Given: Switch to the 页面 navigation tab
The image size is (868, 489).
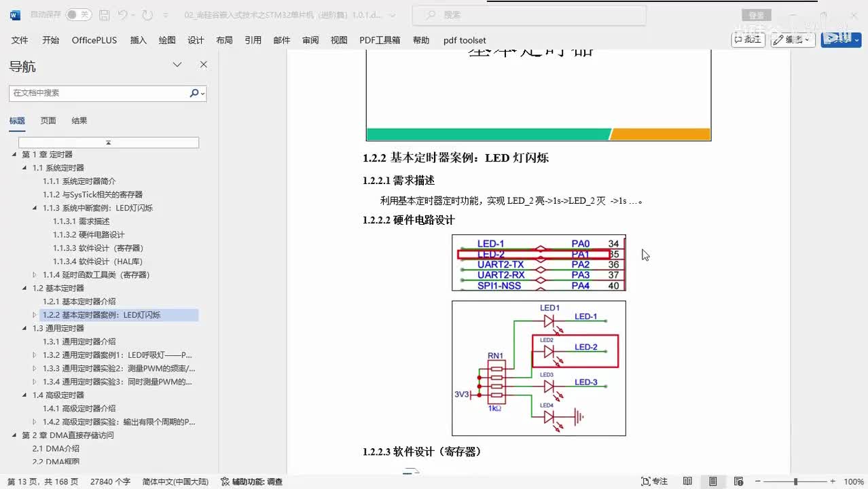Looking at the screenshot, I should pos(48,121).
